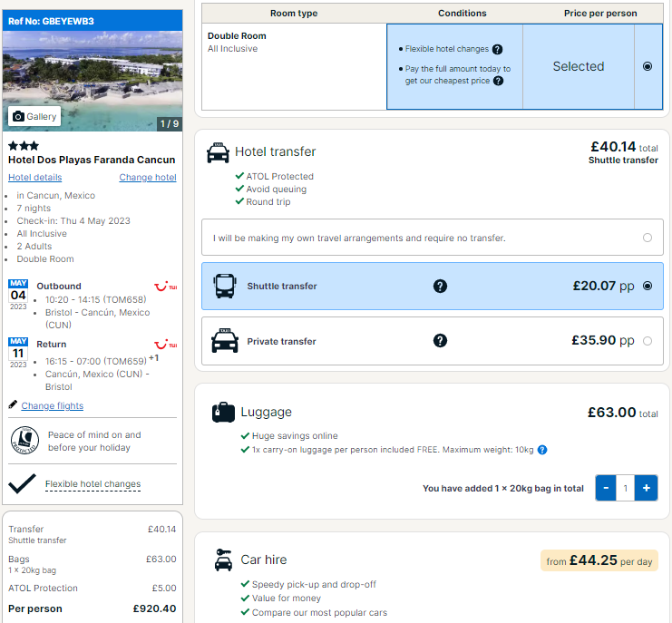Open help icon for Private transfer
This screenshot has width=672, height=623.
(x=440, y=341)
